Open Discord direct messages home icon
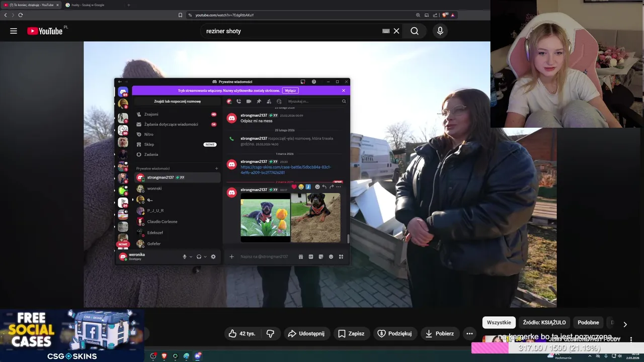Screen dimensions: 644x362 point(123,92)
